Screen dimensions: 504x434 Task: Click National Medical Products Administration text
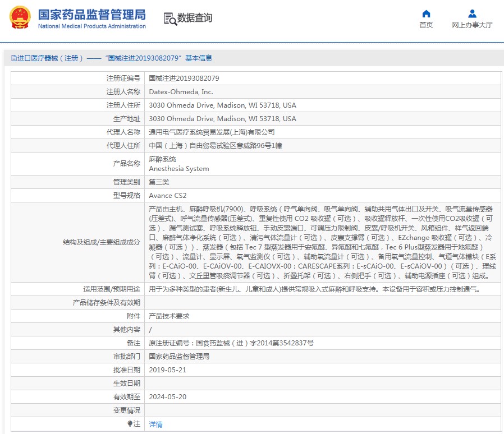pos(92,26)
